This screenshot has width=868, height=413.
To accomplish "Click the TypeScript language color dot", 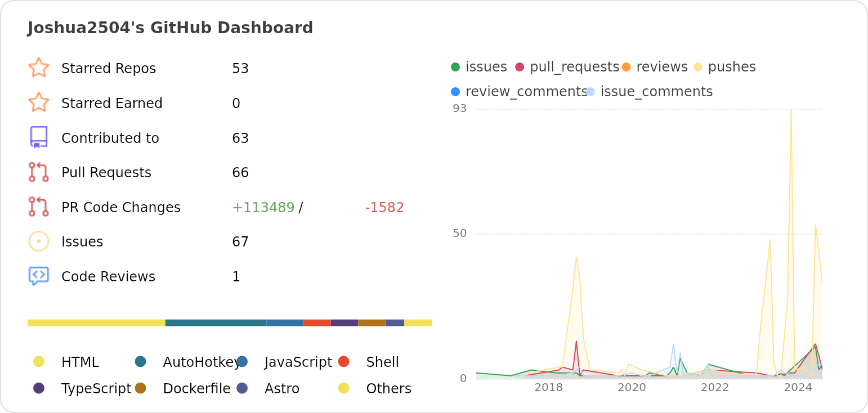I will click(39, 388).
